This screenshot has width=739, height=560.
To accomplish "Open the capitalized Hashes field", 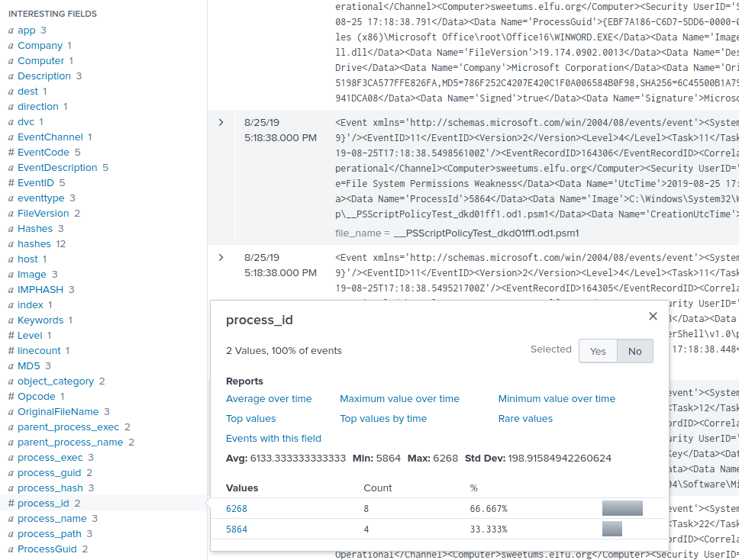I will click(35, 228).
